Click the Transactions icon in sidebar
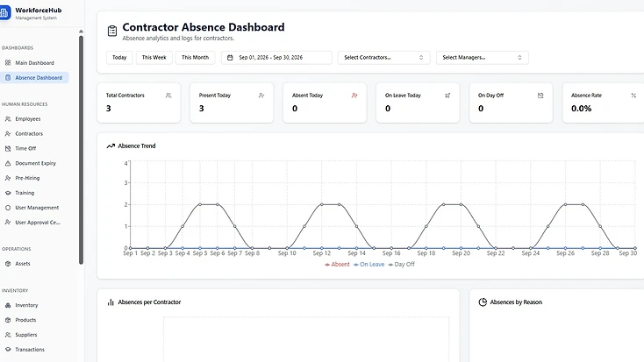 click(x=8, y=350)
